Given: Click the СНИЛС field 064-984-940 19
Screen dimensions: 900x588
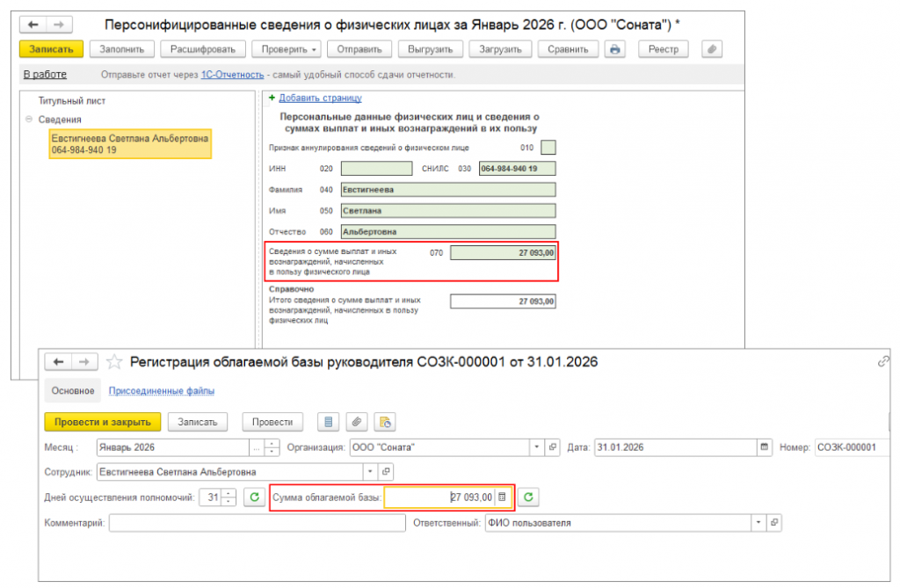Looking at the screenshot, I should click(517, 168).
